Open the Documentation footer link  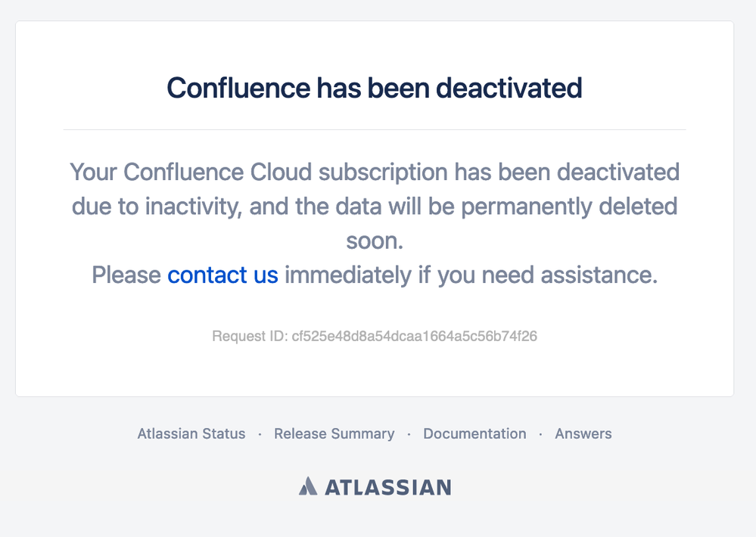click(x=475, y=434)
